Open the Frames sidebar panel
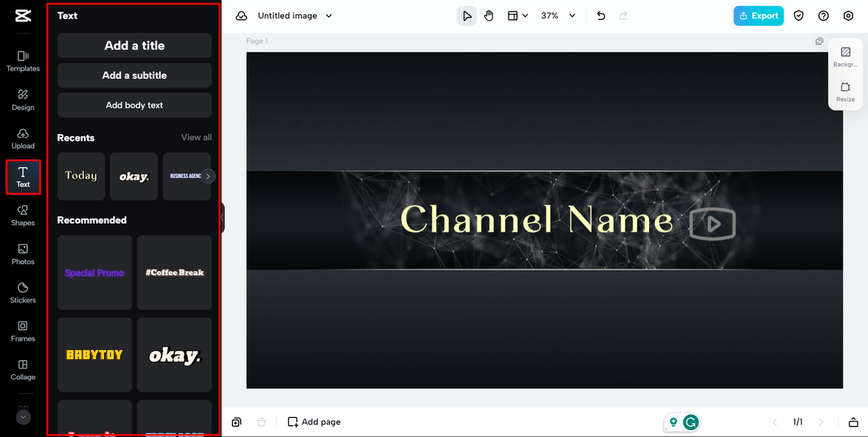 pyautogui.click(x=23, y=331)
